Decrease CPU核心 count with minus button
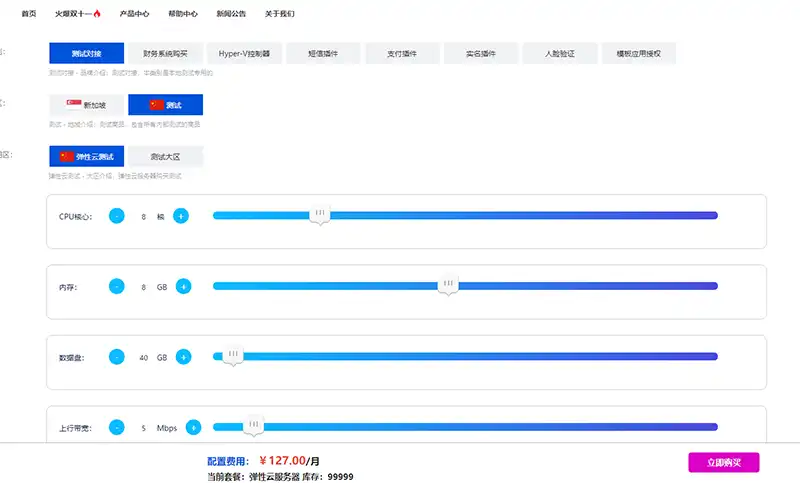The height and width of the screenshot is (483, 800). pos(117,216)
